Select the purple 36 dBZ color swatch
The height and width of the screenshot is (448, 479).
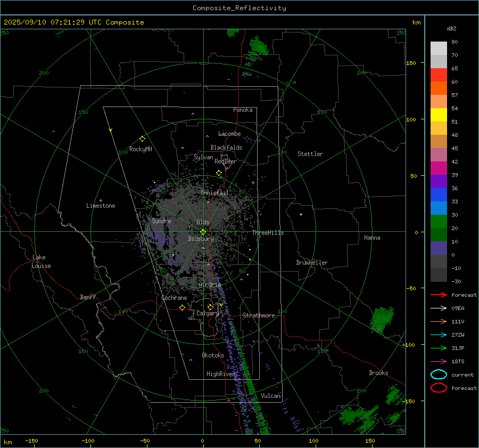coord(439,181)
